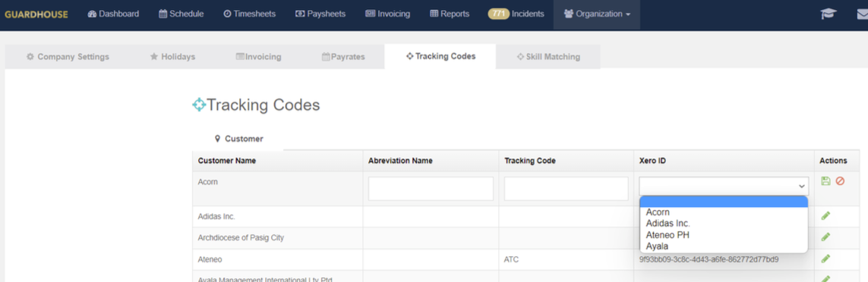Click the Abreviation Name field for Acorn
The height and width of the screenshot is (282, 868).
431,189
